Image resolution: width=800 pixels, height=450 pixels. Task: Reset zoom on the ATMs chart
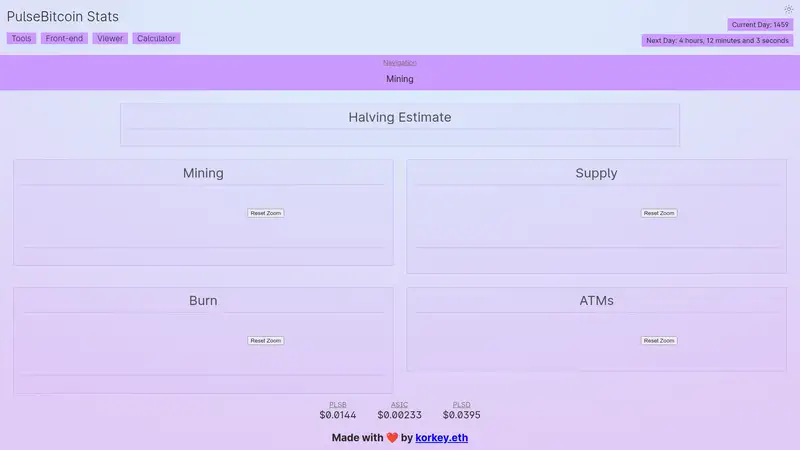click(659, 340)
